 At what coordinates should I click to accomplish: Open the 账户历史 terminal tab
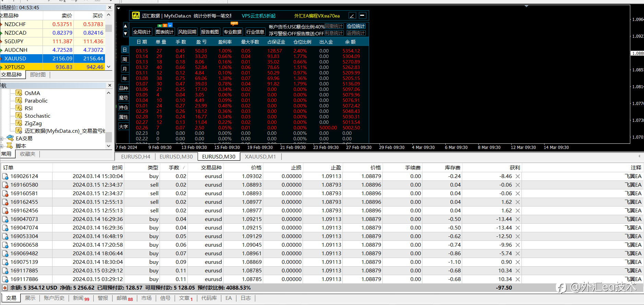(x=54, y=298)
